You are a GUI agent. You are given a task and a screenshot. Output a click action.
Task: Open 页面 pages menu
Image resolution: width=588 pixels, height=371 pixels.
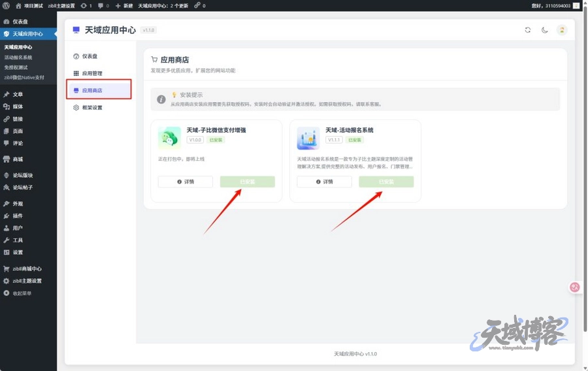(28, 131)
